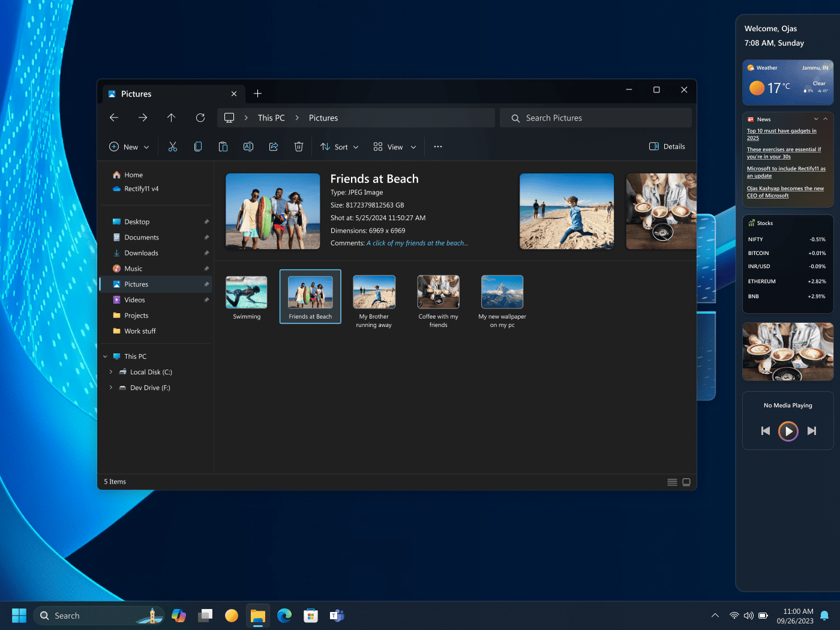Toggle the Details pane button

coord(667,147)
